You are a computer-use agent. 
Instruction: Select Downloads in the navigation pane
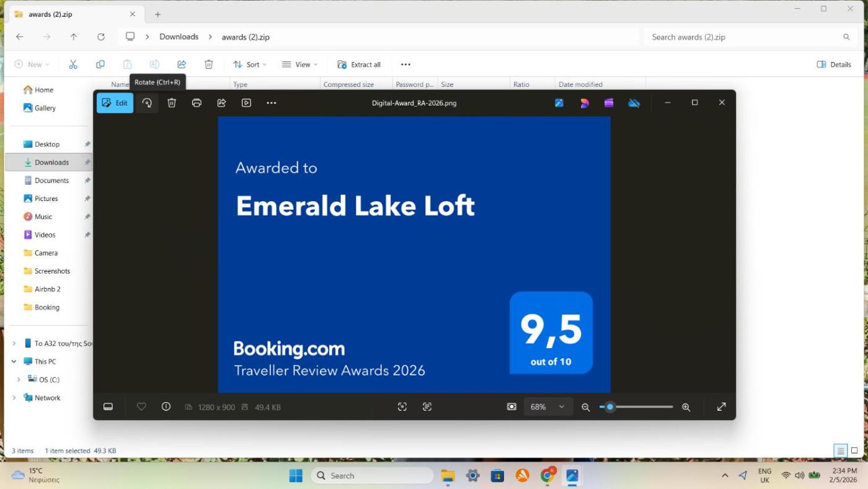point(51,163)
